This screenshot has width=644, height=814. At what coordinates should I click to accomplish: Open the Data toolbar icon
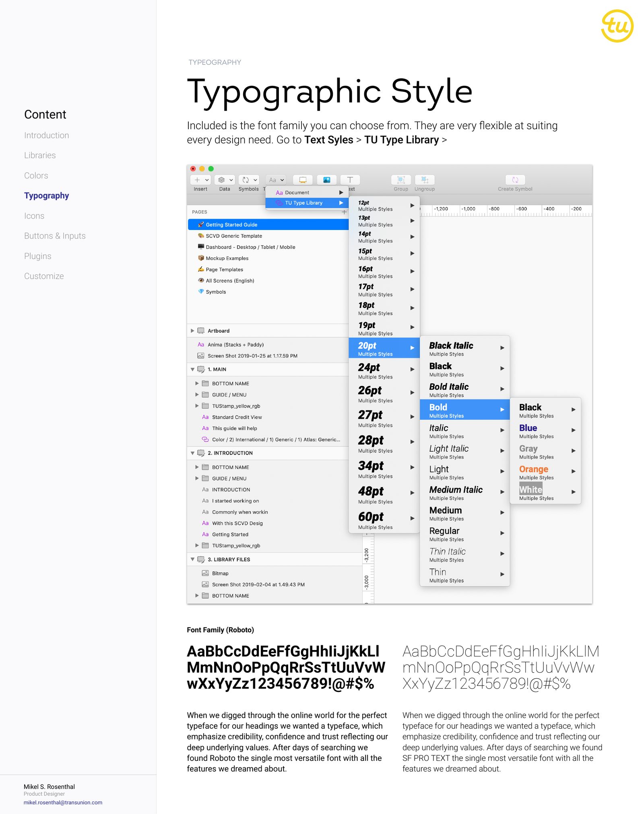[x=225, y=180]
